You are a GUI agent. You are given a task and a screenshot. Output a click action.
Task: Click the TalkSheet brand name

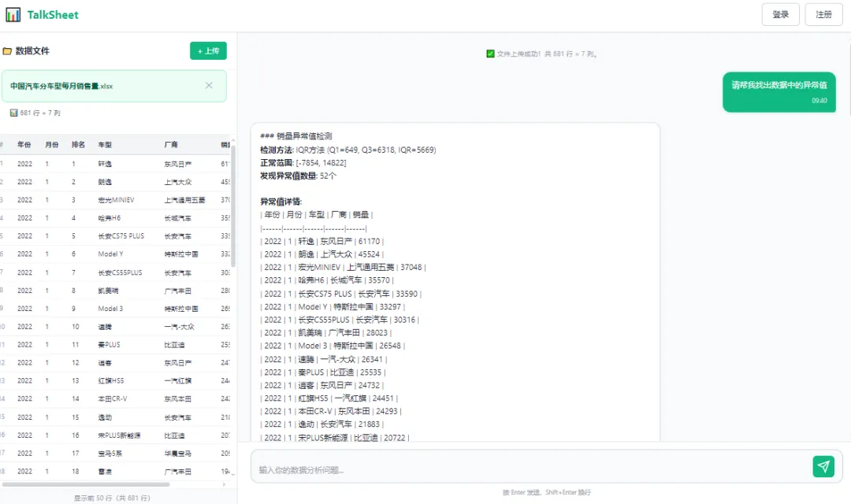coord(53,15)
